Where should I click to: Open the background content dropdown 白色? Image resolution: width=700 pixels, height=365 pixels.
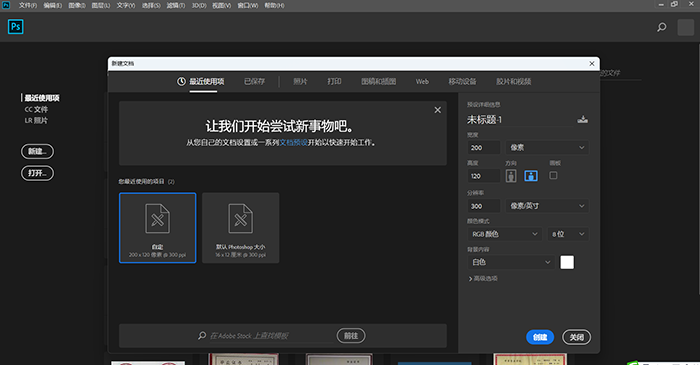coord(511,262)
